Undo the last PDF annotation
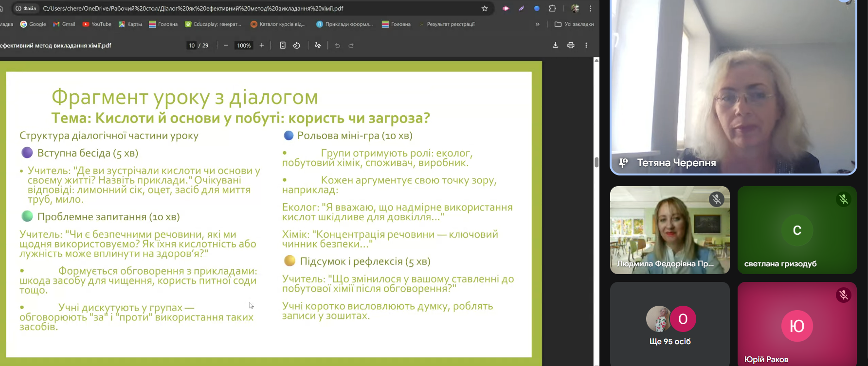The image size is (868, 366). [x=337, y=45]
